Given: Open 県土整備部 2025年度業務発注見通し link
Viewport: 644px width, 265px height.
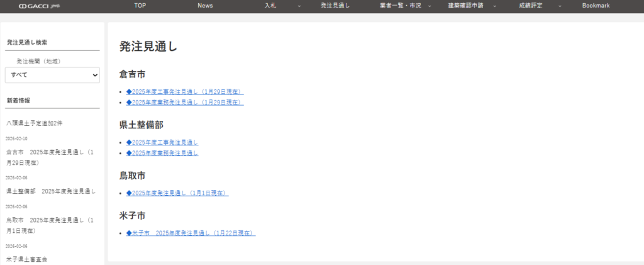Looking at the screenshot, I should click(x=162, y=153).
